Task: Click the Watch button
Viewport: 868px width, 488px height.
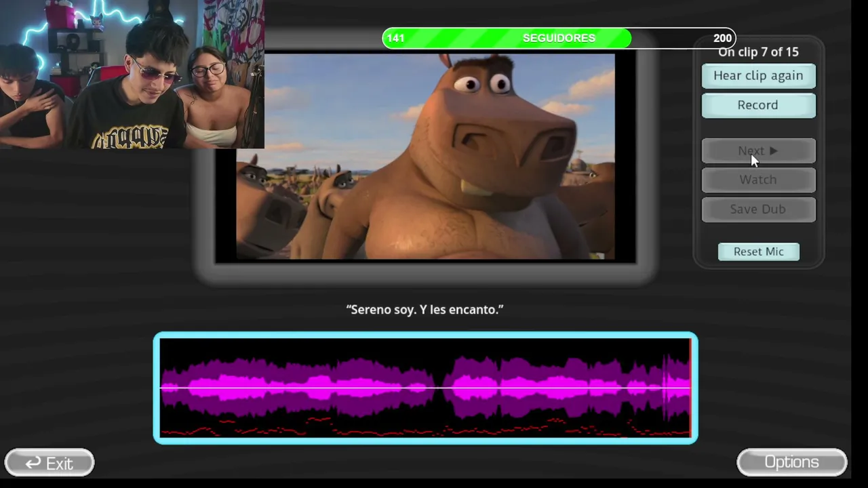Action: point(758,180)
